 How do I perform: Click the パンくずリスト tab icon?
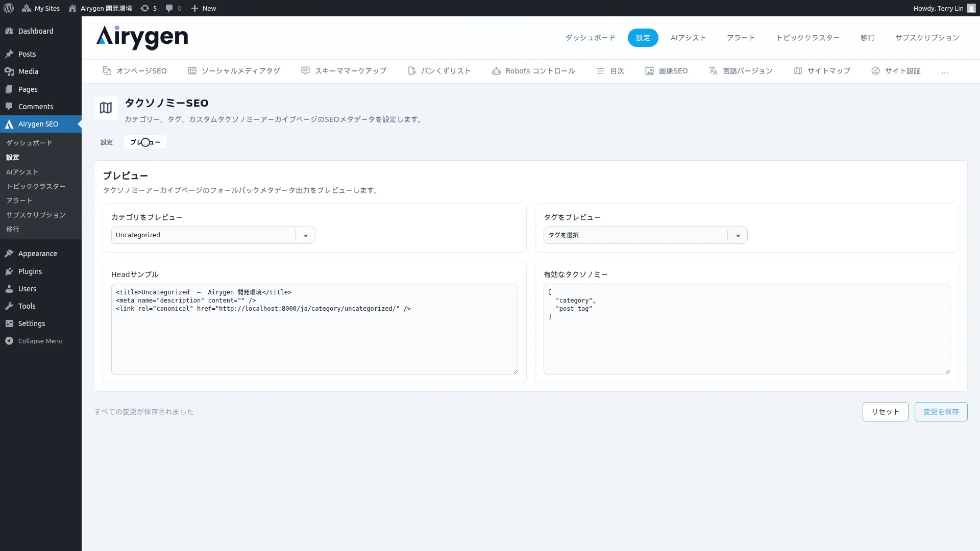coord(412,71)
